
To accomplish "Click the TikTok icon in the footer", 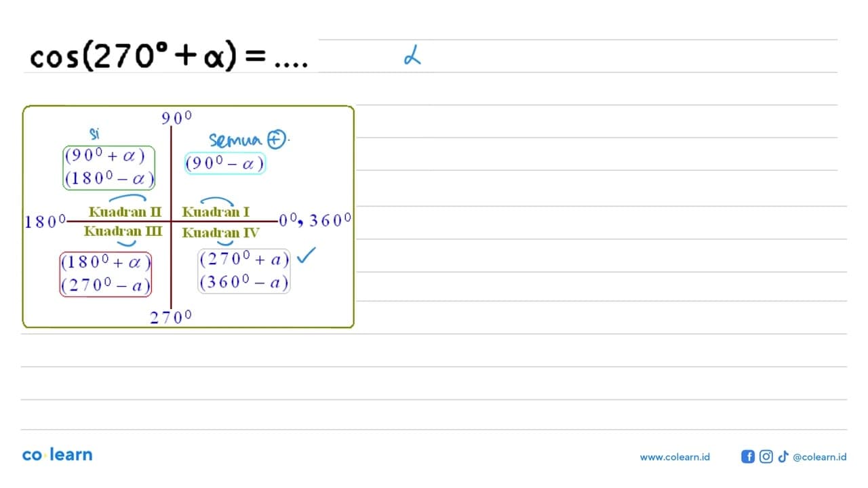I will click(x=783, y=457).
